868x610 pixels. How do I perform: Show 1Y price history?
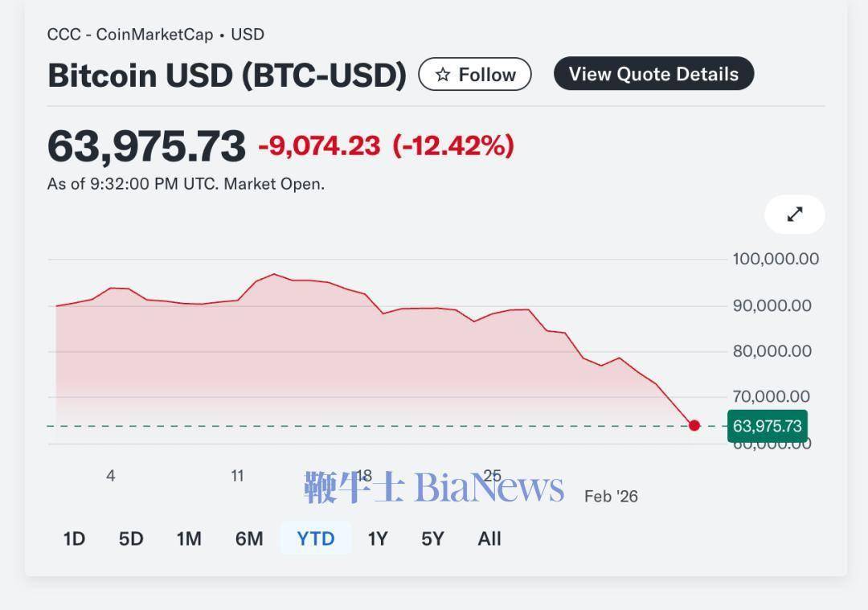coord(378,538)
